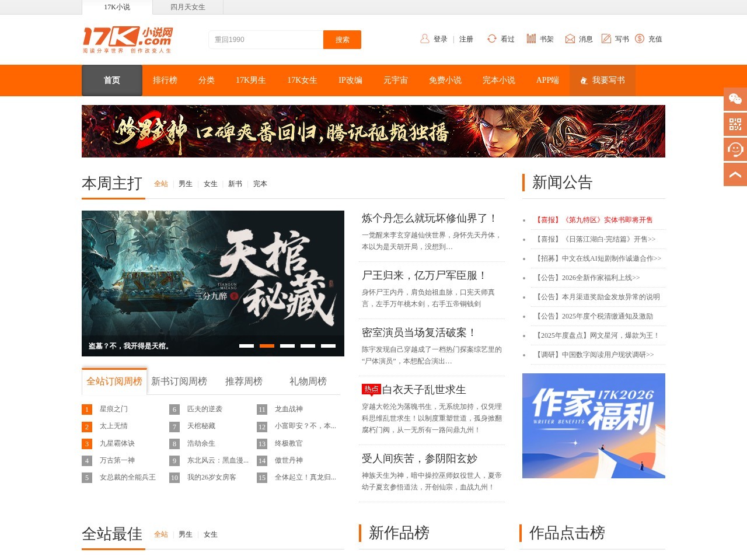Viewport: 747px width, 560px height.
Task: Filter 本周主打 by 完本
Action: (x=260, y=184)
